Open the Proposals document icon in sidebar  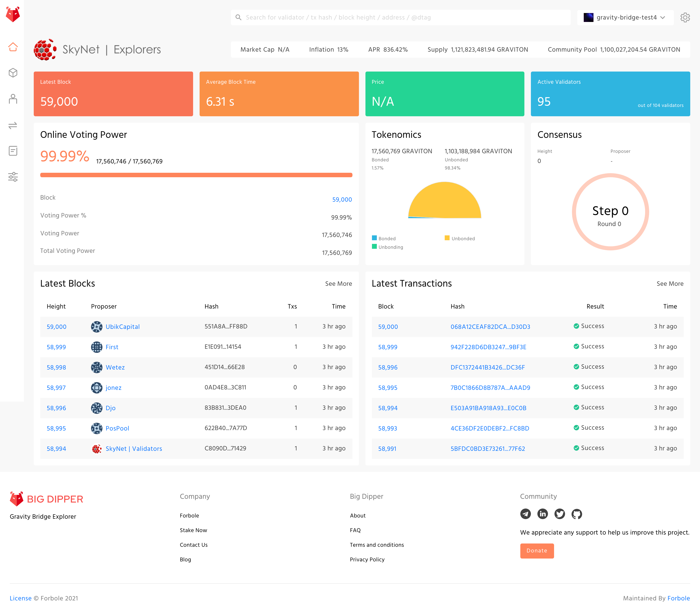(x=13, y=151)
